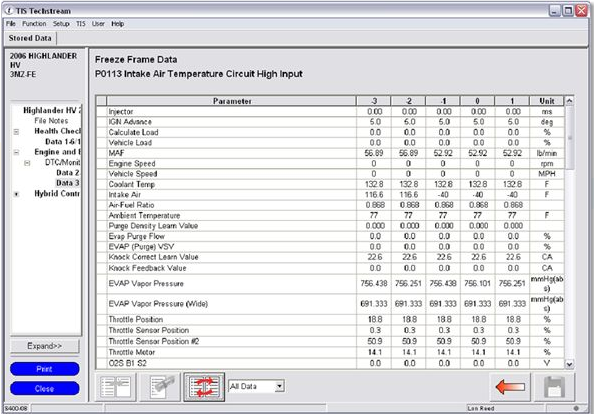Image resolution: width=594 pixels, height=414 pixels.
Task: Click Knock Feedback Value row
Action: (x=330, y=268)
